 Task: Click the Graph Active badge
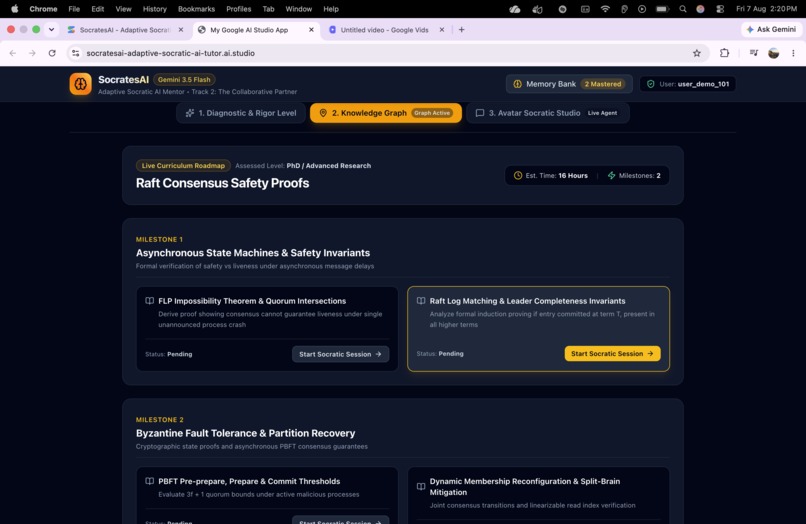[432, 113]
